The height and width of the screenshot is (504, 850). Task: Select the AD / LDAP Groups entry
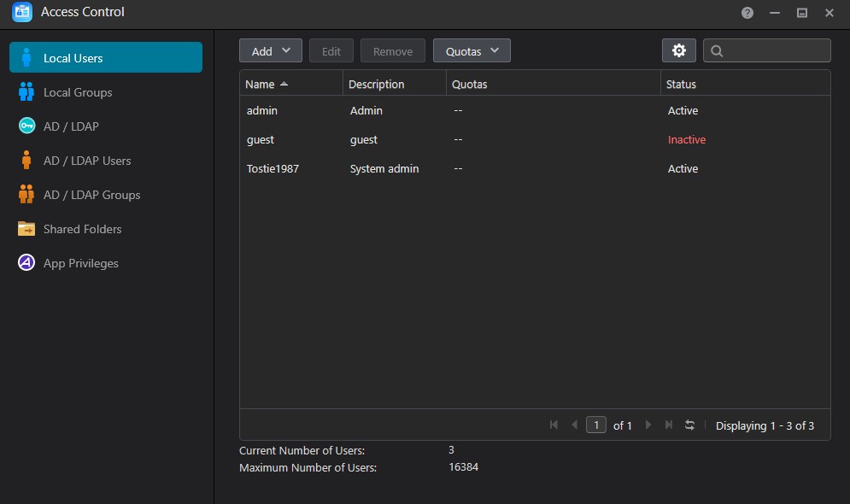tap(106, 195)
